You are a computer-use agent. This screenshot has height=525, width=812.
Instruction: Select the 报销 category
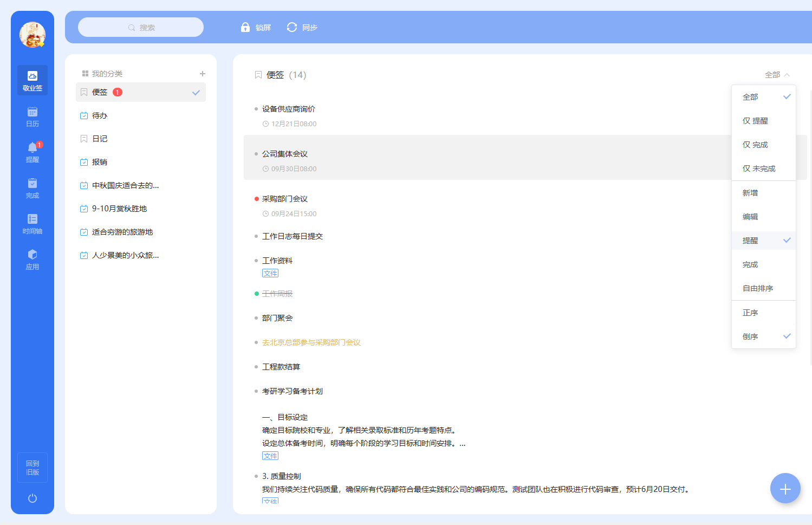[141, 162]
